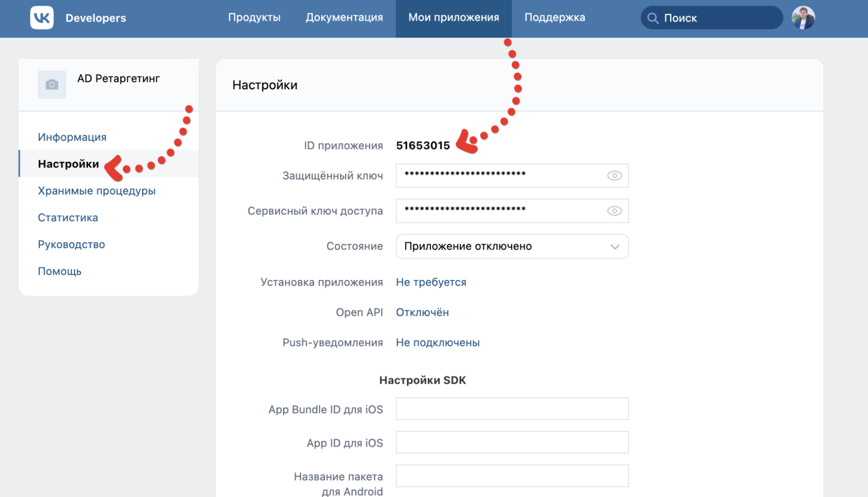Screen dimensions: 868x497
Task: Click the Название пакета для Android field
Action: tap(512, 476)
